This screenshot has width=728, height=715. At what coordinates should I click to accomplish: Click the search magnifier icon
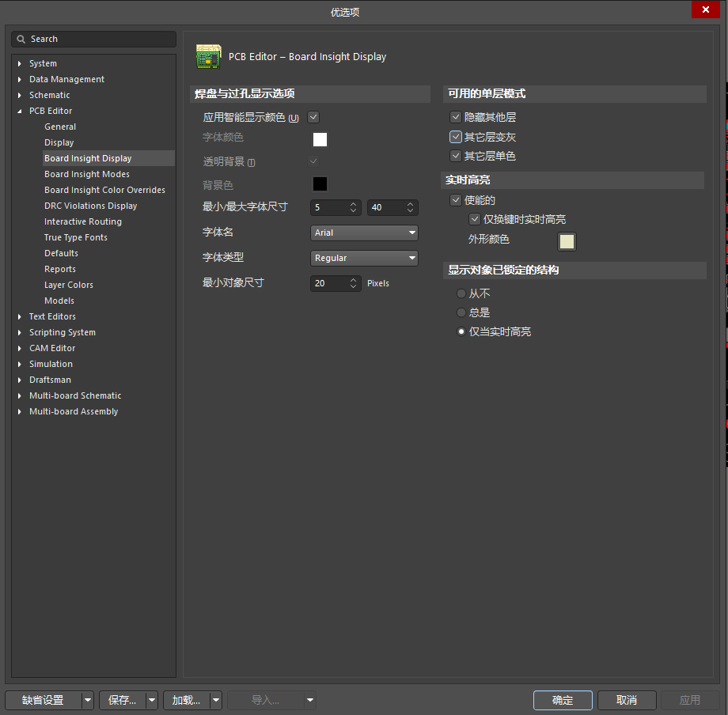[21, 39]
